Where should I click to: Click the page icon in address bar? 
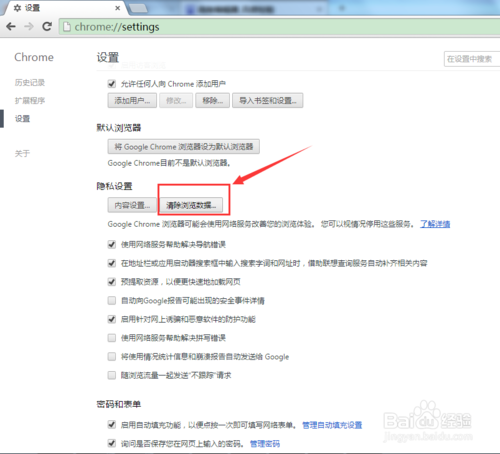tap(67, 27)
